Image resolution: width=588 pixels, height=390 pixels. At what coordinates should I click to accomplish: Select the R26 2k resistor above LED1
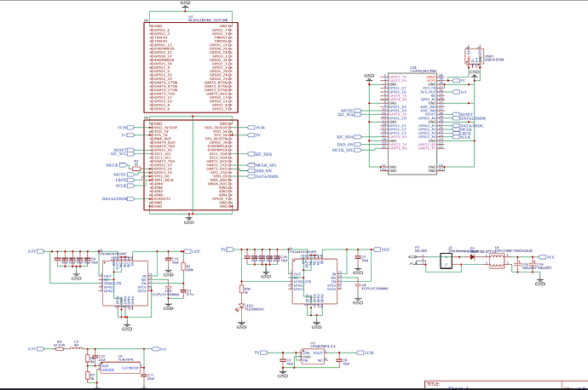pyautogui.click(x=241, y=290)
